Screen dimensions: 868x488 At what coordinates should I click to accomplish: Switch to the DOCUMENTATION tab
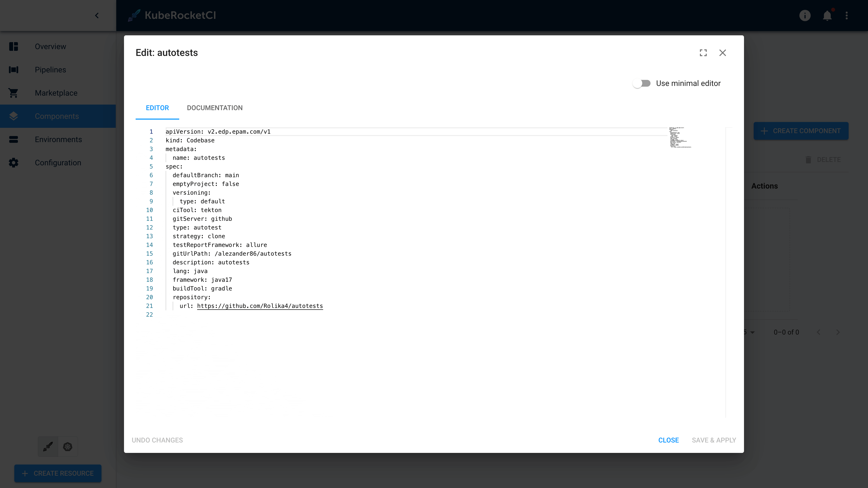215,108
